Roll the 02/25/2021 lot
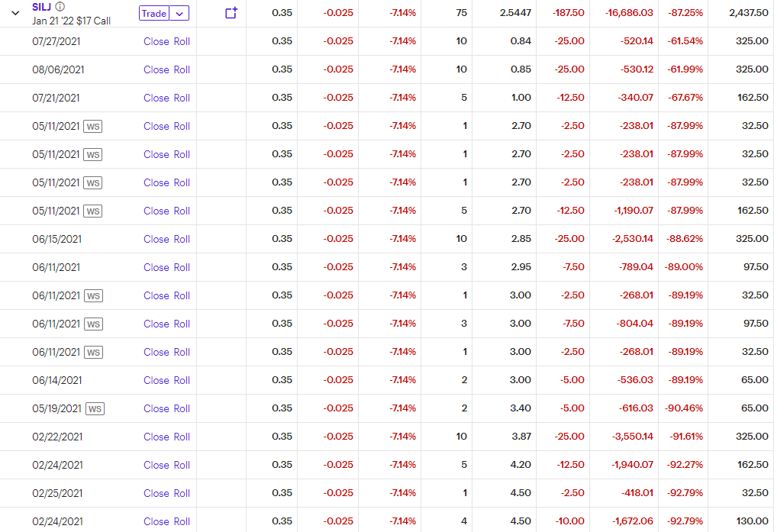774x532 pixels. click(182, 493)
